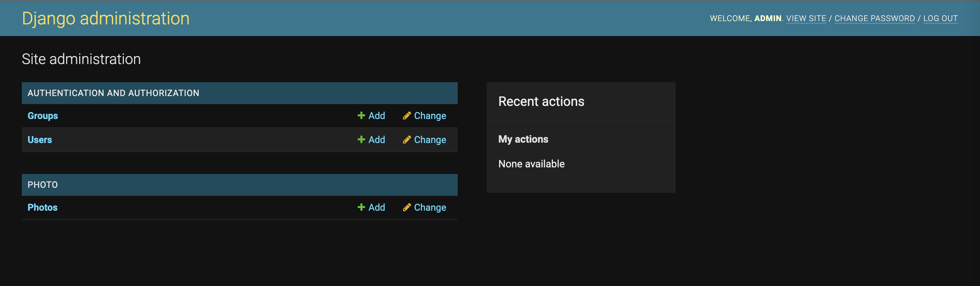Open the Photo app section header
Screen dimensions: 980x286
click(x=42, y=185)
